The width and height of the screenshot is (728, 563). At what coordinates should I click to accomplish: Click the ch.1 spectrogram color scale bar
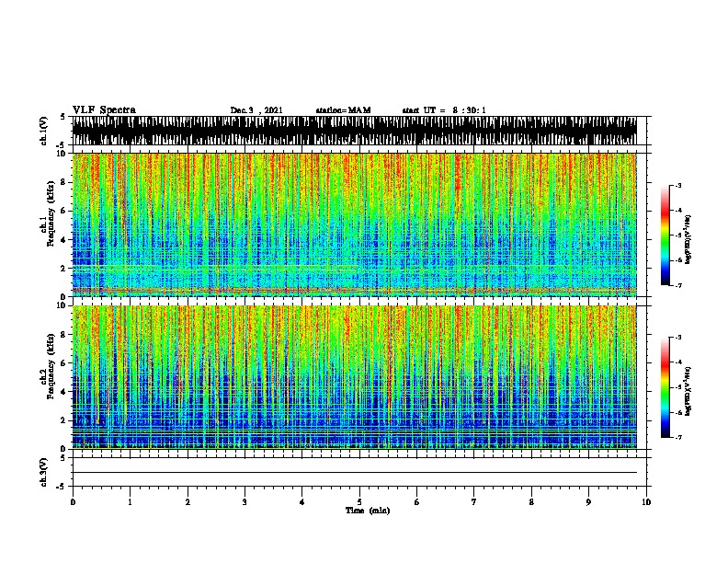[x=665, y=236]
